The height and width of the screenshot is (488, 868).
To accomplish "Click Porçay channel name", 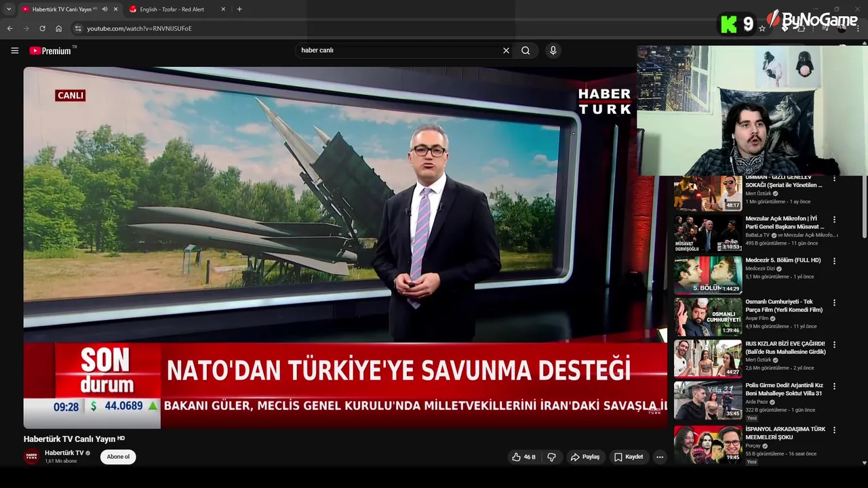I will 753,446.
